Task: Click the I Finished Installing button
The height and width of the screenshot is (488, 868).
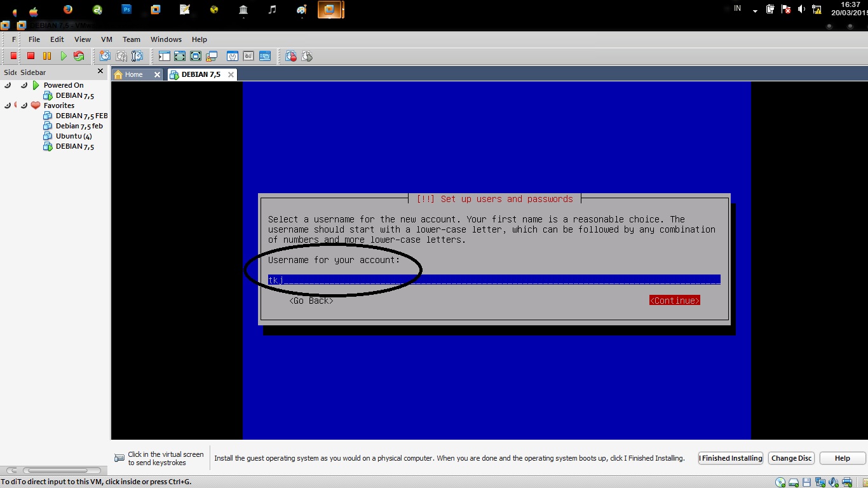Action: point(730,458)
